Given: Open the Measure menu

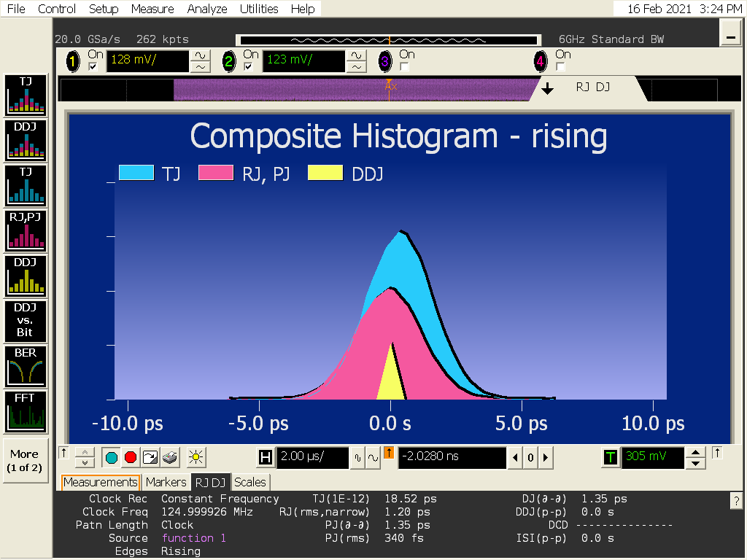Looking at the screenshot, I should point(152,9).
